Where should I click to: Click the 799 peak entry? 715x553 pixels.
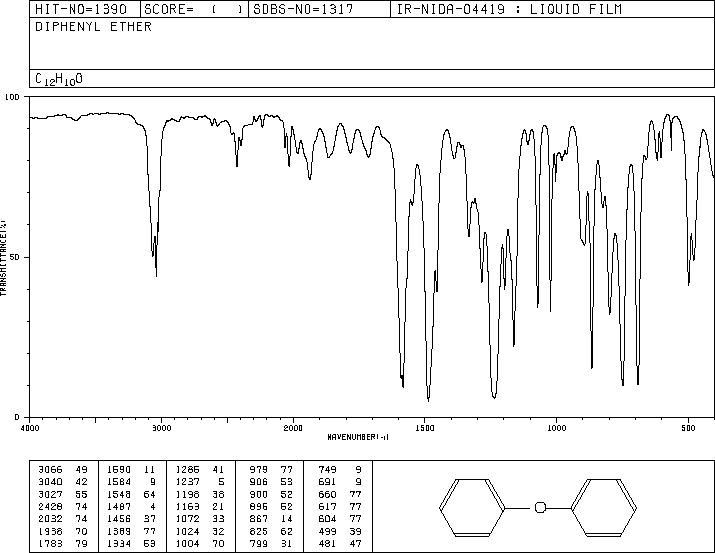pos(271,543)
